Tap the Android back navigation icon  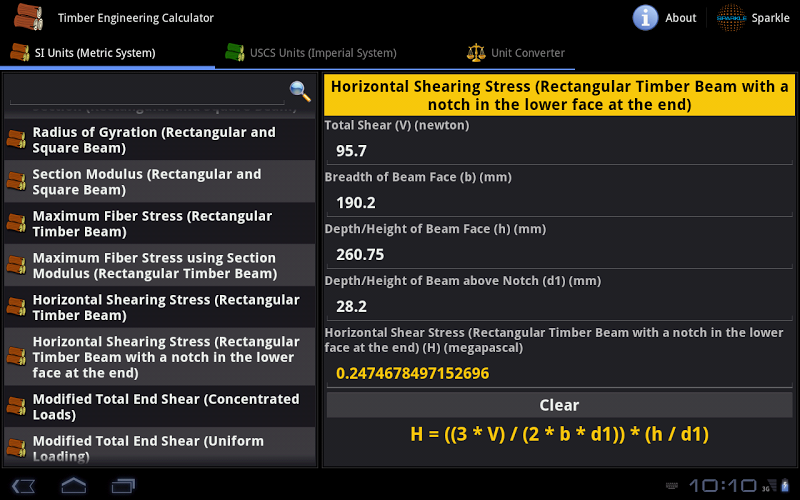pyautogui.click(x=23, y=485)
